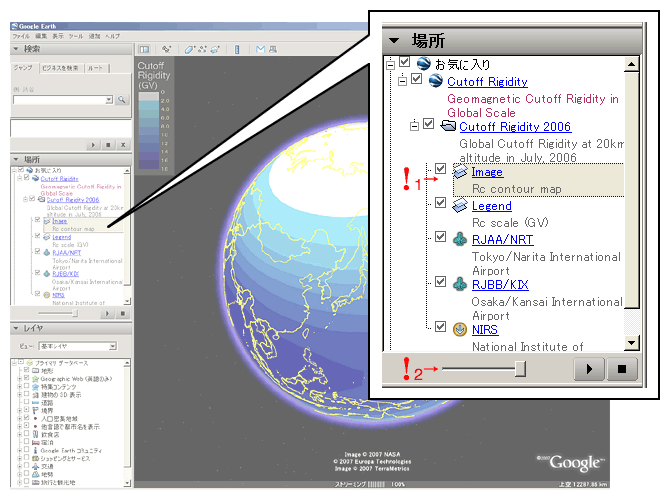Click the Image overlay icon in the enlarged callout
Screen dimensions: 670x500
click(460, 171)
